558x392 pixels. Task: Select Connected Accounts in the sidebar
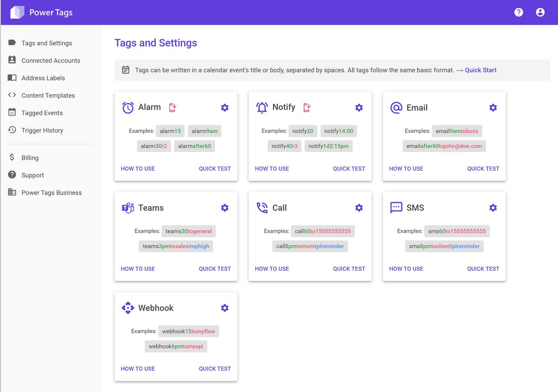coord(50,60)
